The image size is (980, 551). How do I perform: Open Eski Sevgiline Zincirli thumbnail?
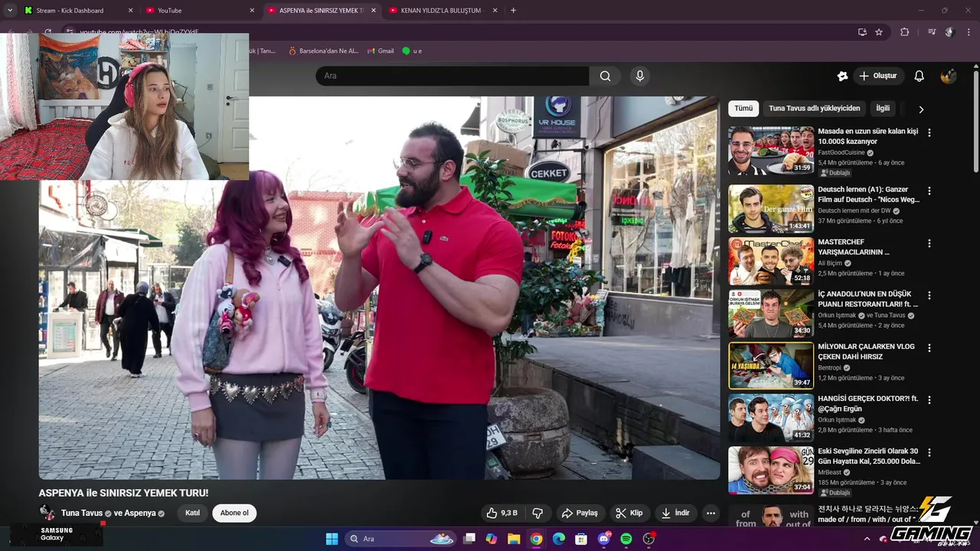tap(771, 470)
